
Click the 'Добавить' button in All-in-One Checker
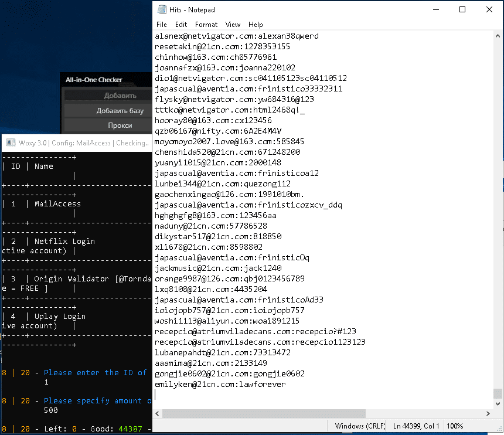108,96
